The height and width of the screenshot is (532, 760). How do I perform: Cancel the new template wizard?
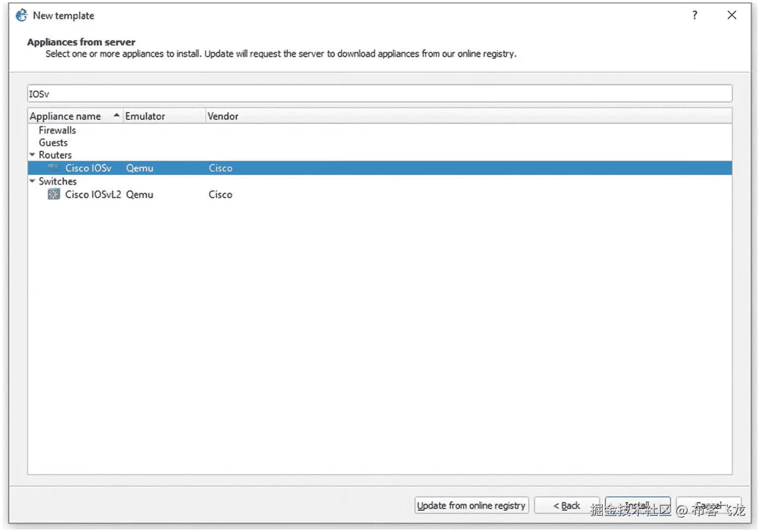click(708, 505)
